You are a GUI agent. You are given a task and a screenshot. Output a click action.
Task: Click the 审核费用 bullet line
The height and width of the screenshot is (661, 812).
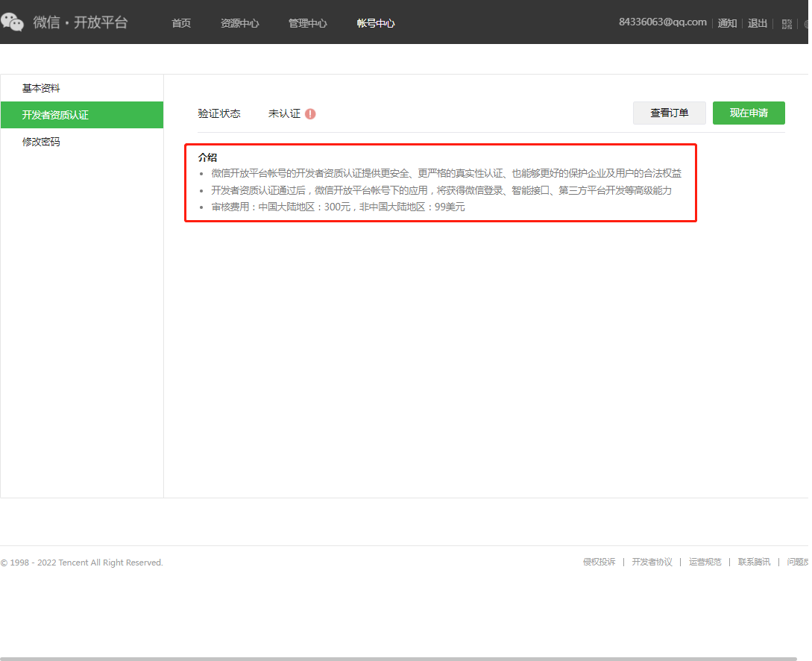pyautogui.click(x=339, y=207)
